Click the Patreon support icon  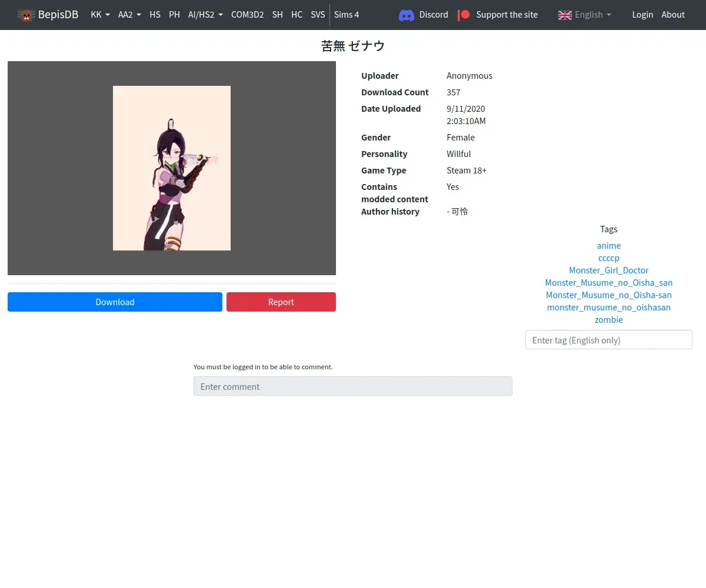click(x=464, y=15)
